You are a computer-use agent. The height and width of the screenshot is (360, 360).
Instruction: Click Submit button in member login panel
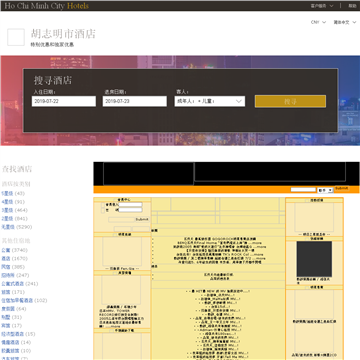click(x=142, y=219)
